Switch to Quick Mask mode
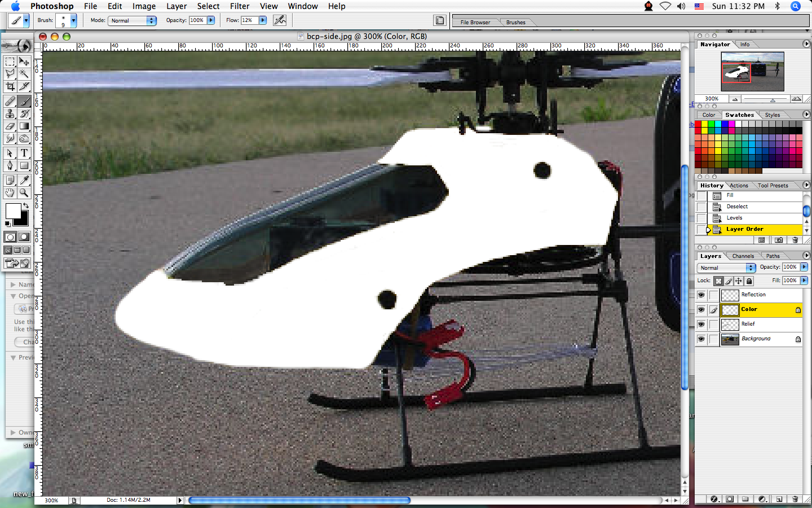Image resolution: width=812 pixels, height=508 pixels. 24,237
